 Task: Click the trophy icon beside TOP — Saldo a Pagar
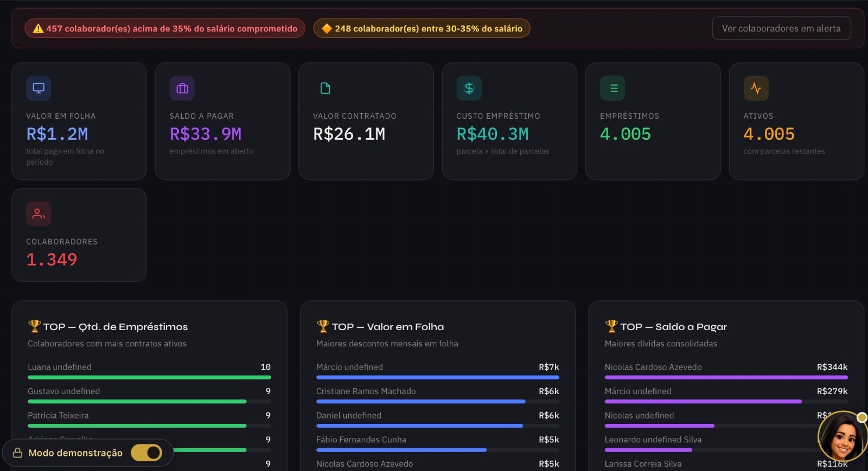coord(611,326)
